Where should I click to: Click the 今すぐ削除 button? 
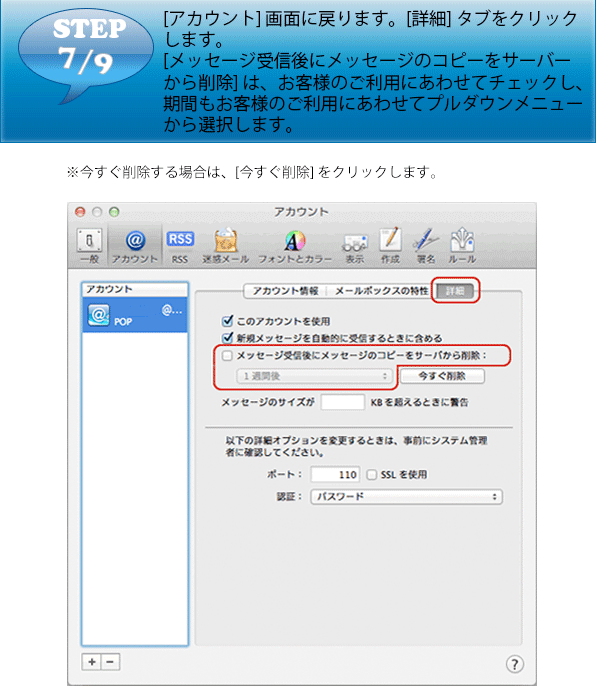coord(442,376)
